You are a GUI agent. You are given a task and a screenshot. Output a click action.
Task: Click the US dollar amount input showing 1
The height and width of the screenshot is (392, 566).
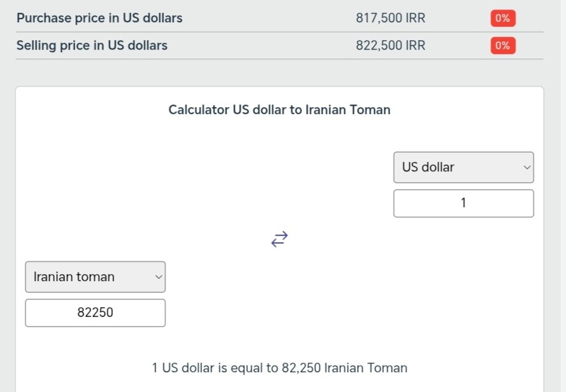(463, 203)
